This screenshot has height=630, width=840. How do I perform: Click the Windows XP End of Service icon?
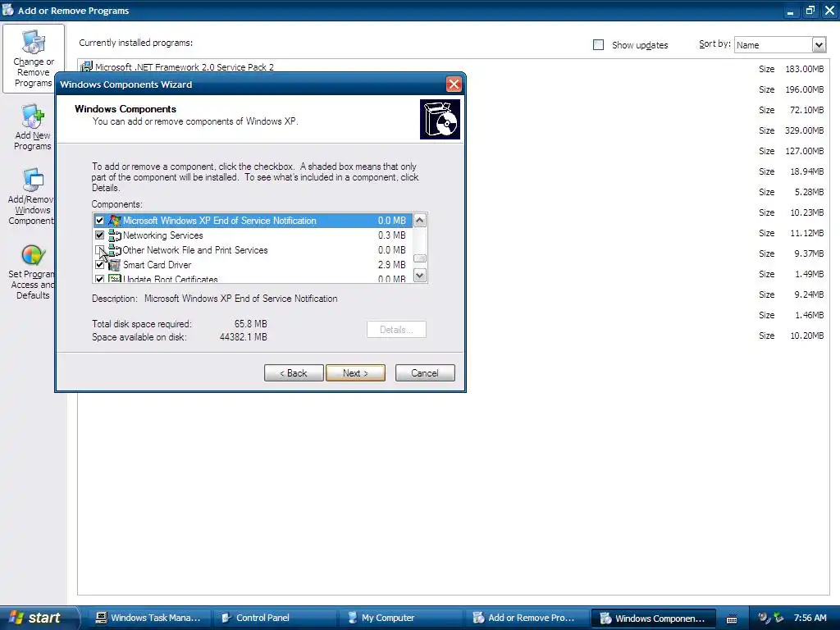[x=114, y=220]
